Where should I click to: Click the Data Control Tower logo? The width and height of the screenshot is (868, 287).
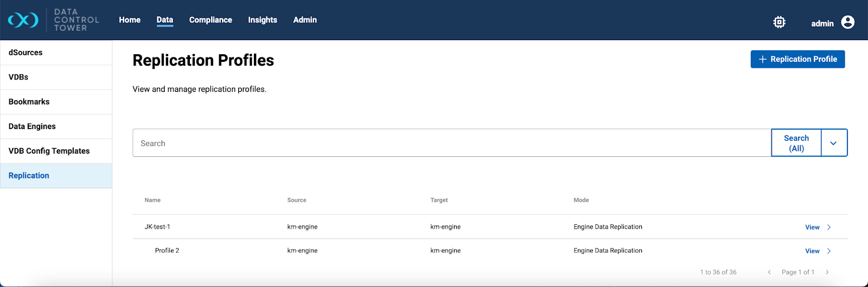pos(23,20)
